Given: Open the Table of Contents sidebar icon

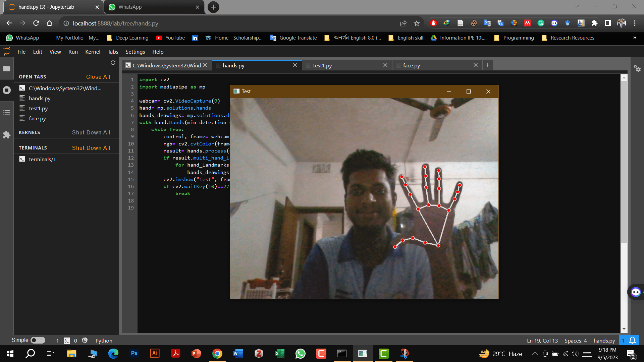Looking at the screenshot, I should 7,113.
